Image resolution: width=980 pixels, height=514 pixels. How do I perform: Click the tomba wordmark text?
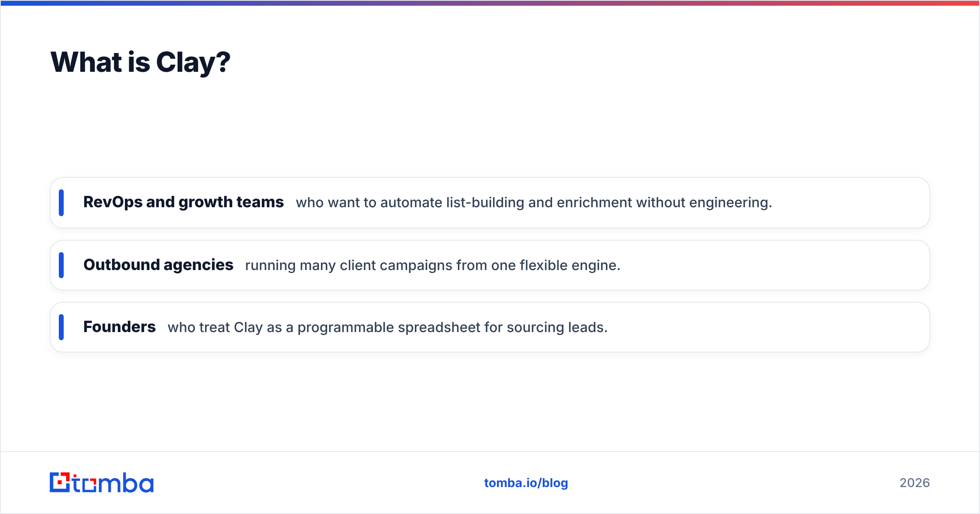[113, 483]
